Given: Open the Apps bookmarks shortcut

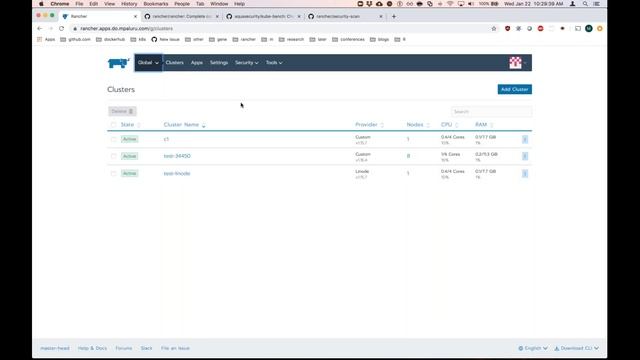Looking at the screenshot, I should (46, 40).
